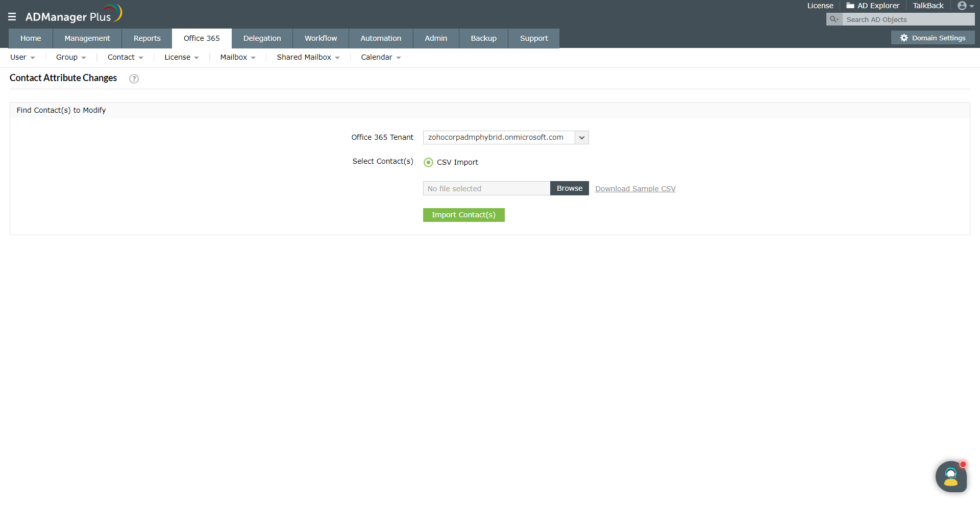Expand the Shared Mailbox submenu
The image size is (980, 506).
[308, 57]
